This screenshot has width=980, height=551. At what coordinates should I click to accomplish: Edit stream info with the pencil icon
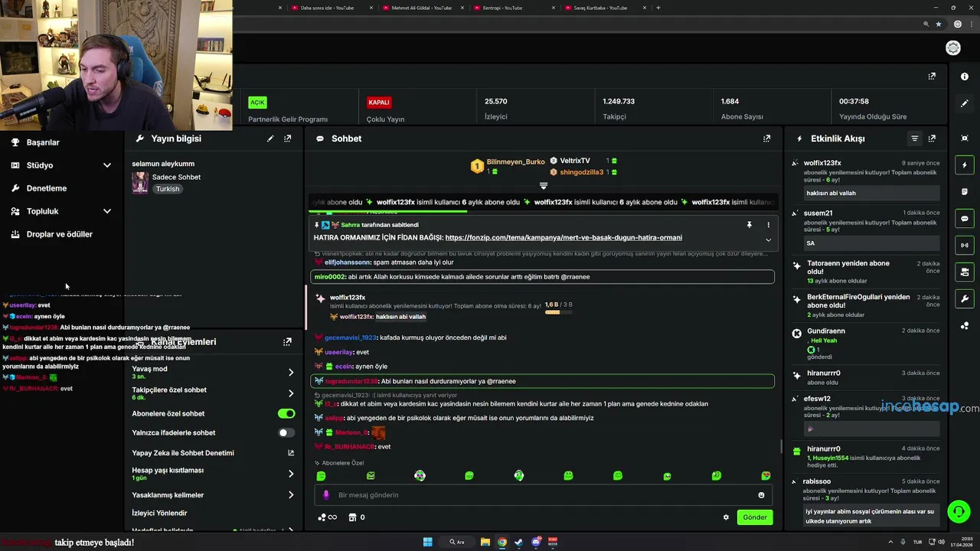pos(270,139)
